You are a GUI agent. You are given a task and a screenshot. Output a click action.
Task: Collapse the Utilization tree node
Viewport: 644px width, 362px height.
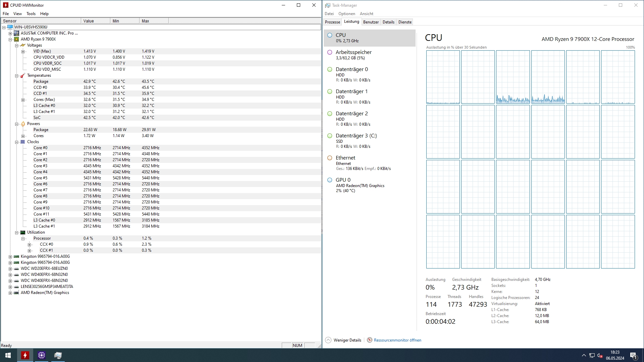point(16,233)
